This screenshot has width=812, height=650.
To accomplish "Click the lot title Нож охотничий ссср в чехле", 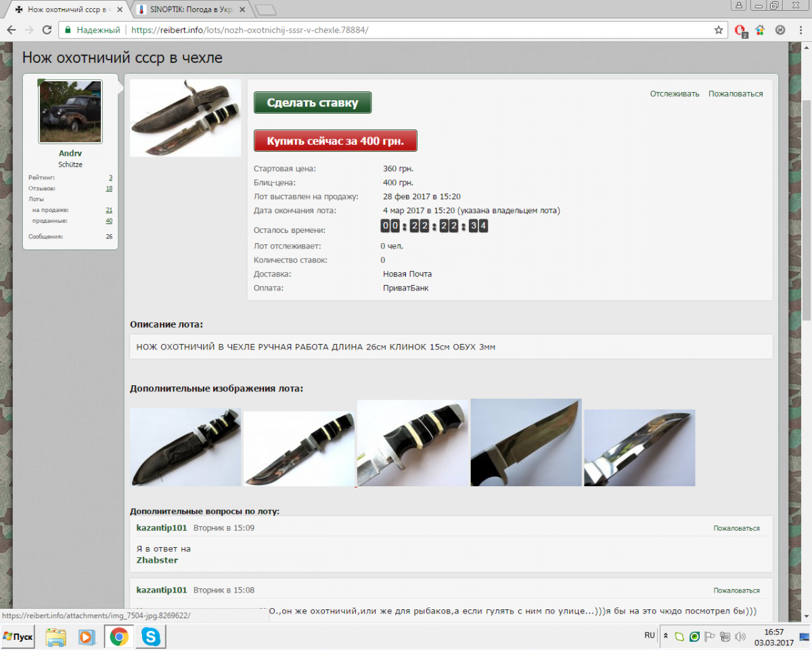I will pos(122,58).
